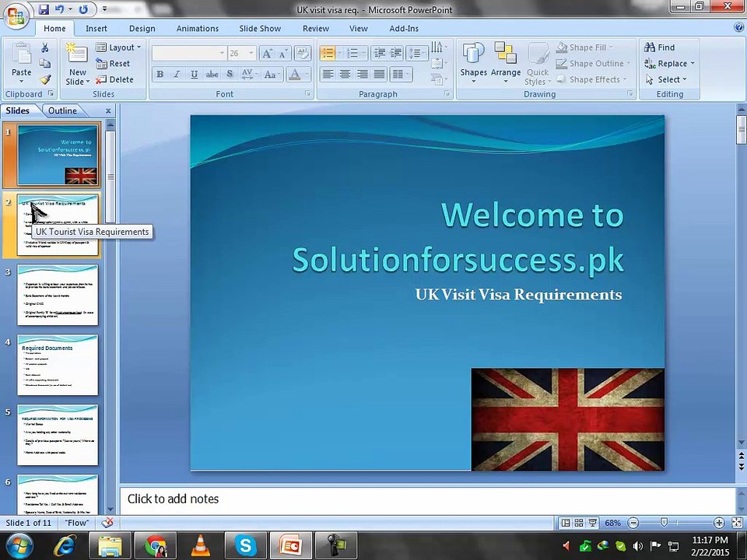747x560 pixels.
Task: Center-align the paragraph text
Action: (x=345, y=74)
